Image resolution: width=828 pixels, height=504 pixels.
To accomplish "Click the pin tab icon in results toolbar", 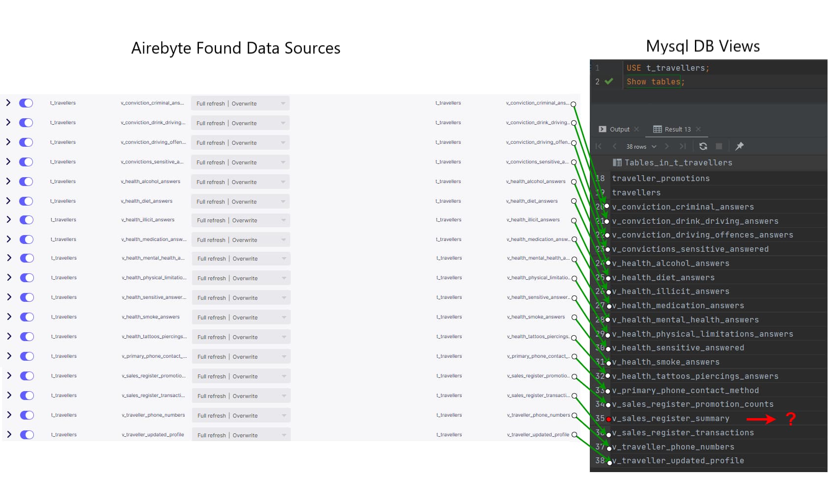I will click(x=739, y=146).
